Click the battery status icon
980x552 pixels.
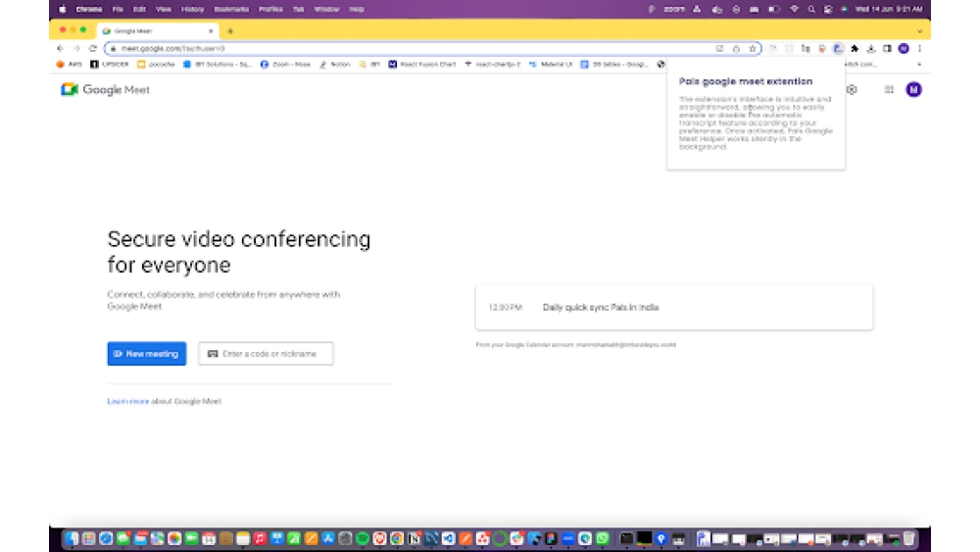point(774,10)
